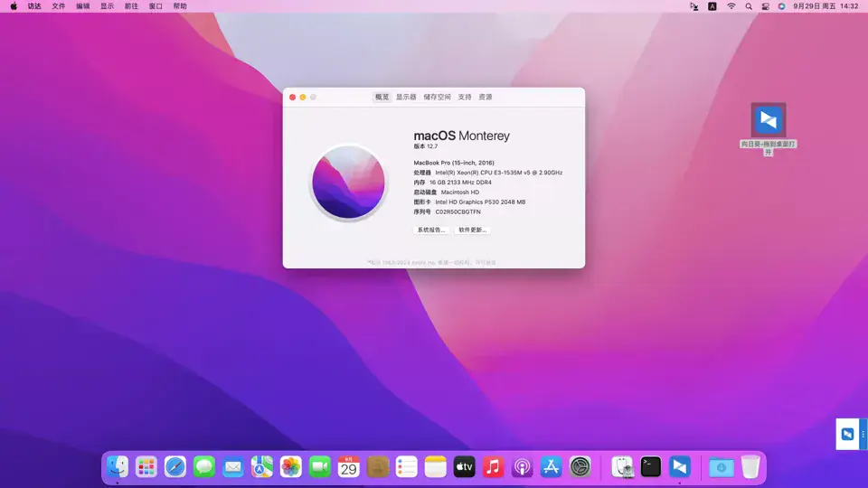Screen dimensions: 868x488
Task: Click the date and time 9月29日 周五 14:32
Action: click(826, 6)
